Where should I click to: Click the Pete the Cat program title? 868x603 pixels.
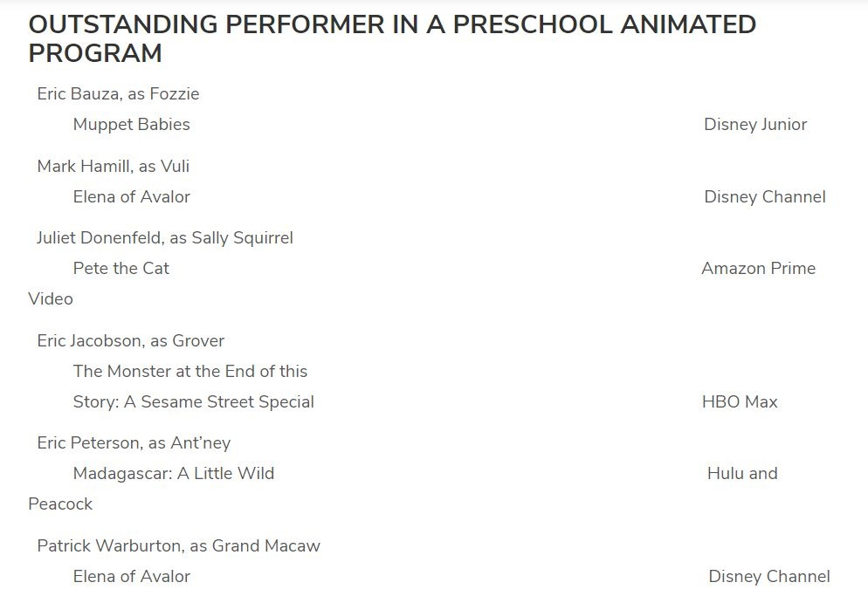coord(121,268)
